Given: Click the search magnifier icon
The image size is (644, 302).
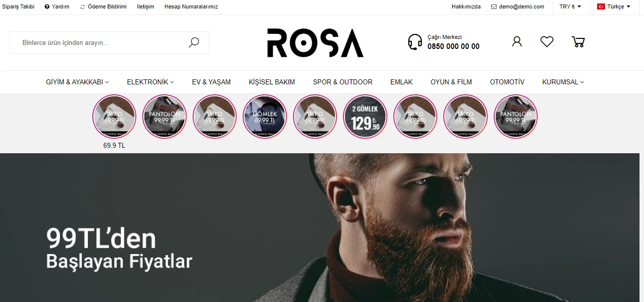Looking at the screenshot, I should [x=194, y=42].
